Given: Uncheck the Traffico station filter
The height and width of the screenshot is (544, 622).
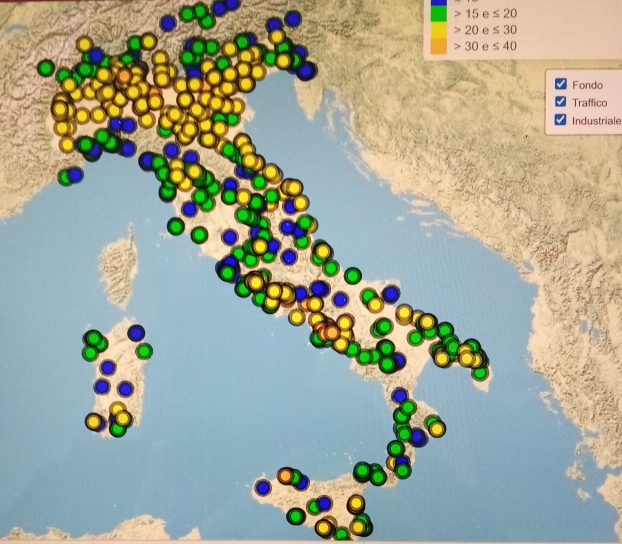Looking at the screenshot, I should (x=560, y=102).
